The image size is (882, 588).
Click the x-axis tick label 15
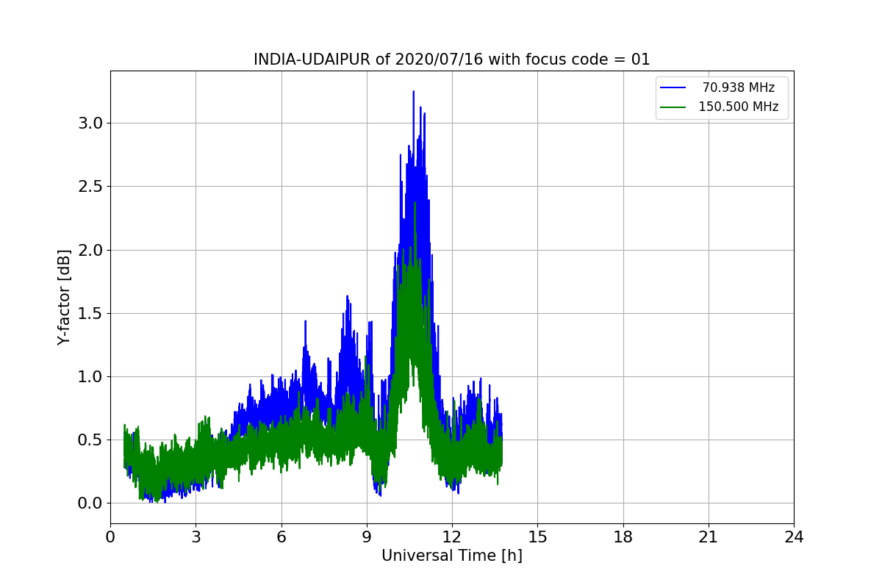537,537
